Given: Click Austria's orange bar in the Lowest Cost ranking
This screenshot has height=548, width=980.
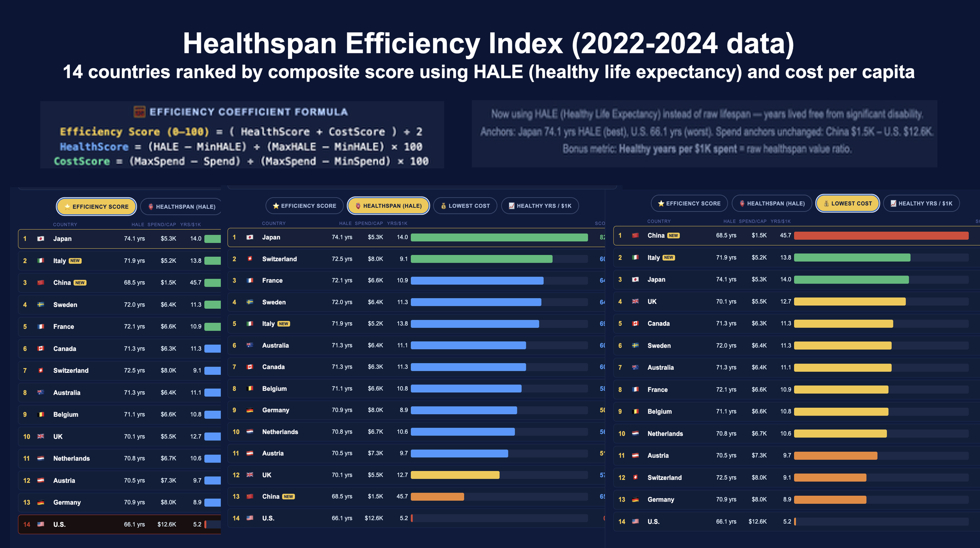Looking at the screenshot, I should (x=836, y=455).
